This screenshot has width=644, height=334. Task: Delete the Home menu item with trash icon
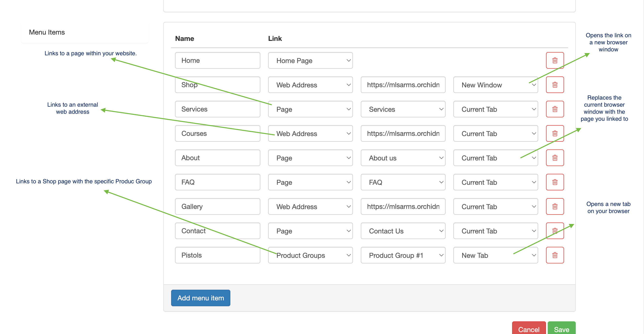[x=555, y=60]
